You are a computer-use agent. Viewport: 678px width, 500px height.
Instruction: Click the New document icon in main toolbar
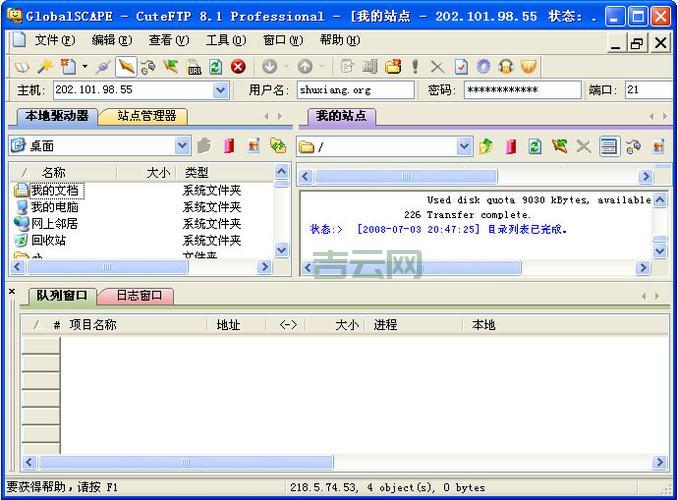[x=68, y=67]
